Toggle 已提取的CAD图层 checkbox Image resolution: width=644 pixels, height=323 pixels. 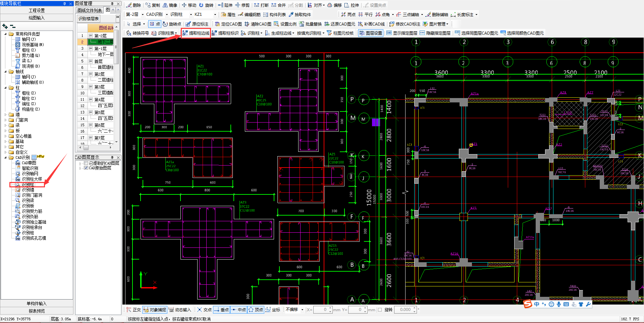(x=86, y=163)
